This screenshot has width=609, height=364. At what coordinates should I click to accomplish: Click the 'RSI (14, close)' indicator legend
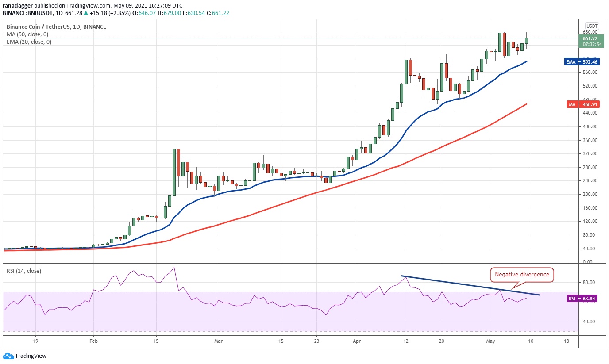tap(23, 271)
